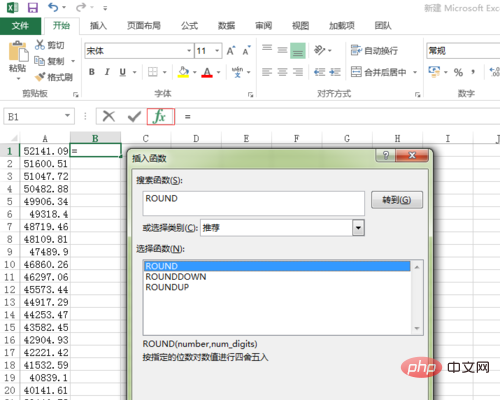The image size is (500, 400).
Task: Click the Cut scissors icon
Action: (x=40, y=45)
